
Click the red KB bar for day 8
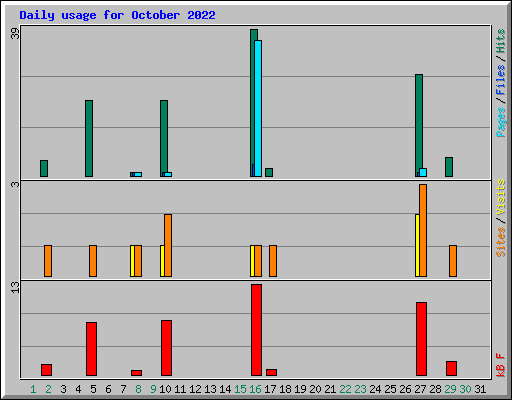coord(136,373)
